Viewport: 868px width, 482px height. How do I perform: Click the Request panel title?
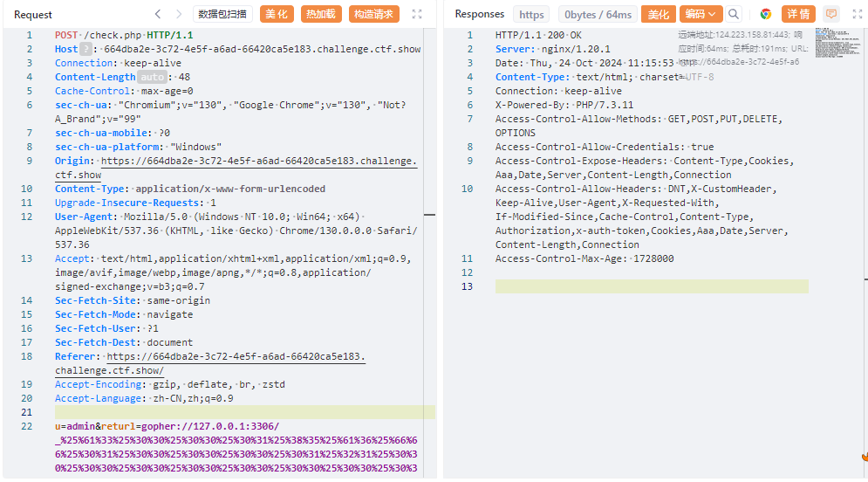click(x=32, y=14)
